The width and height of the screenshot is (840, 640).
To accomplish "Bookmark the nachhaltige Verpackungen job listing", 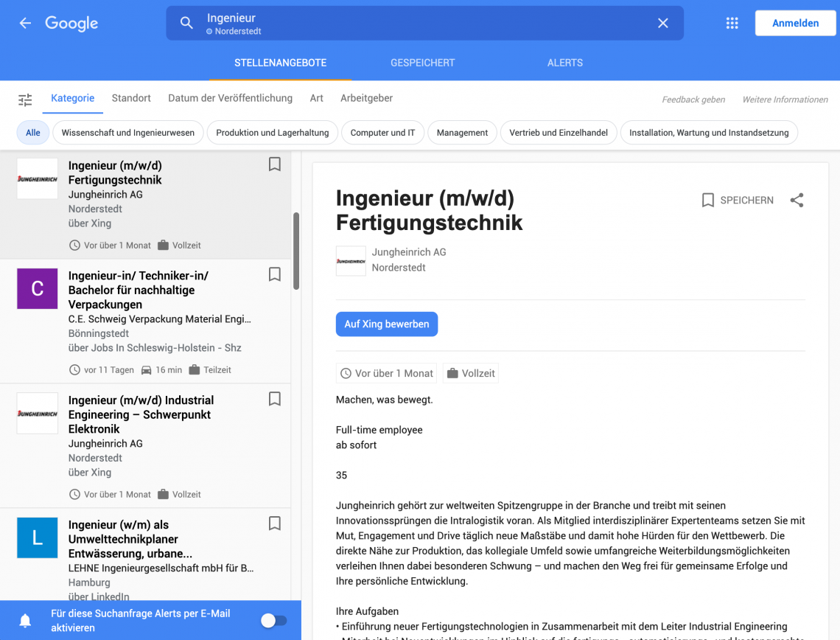I will tap(274, 274).
